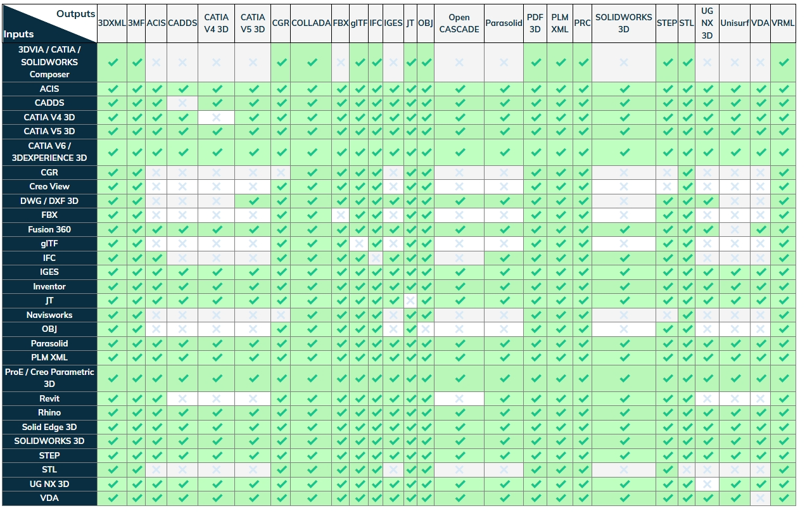The image size is (812, 513).
Task: Click the X mark for OBJ input to OBJ output
Action: point(426,329)
